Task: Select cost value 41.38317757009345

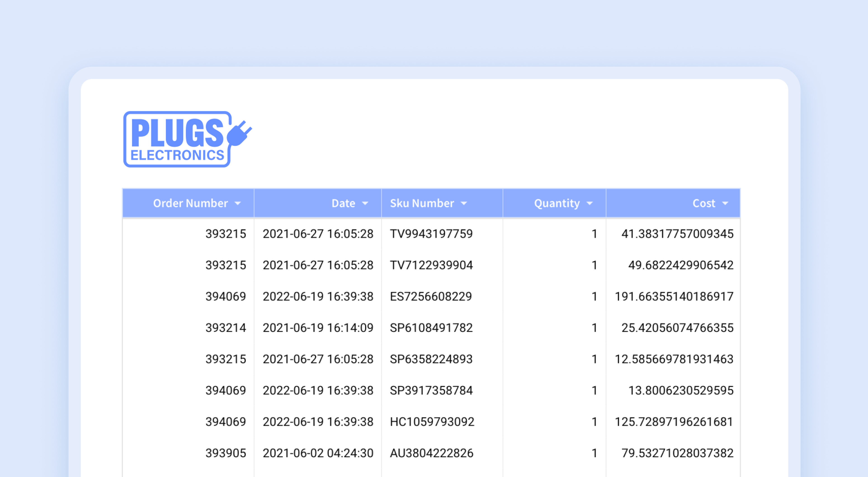Action: click(x=678, y=234)
